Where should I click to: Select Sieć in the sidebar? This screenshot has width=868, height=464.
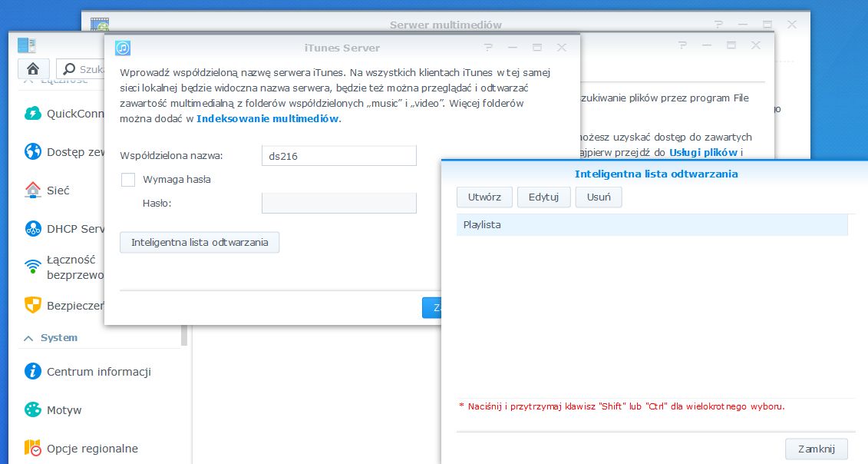(x=58, y=191)
